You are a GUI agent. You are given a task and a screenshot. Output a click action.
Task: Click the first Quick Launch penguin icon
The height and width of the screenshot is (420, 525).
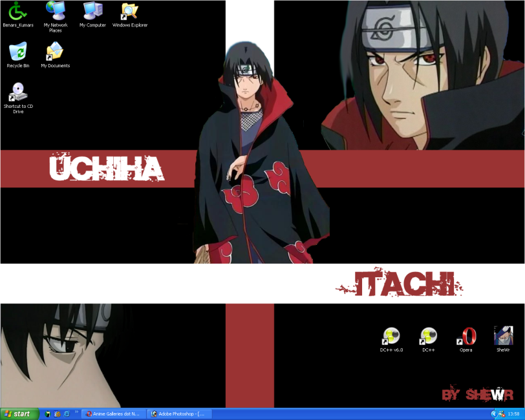point(48,414)
